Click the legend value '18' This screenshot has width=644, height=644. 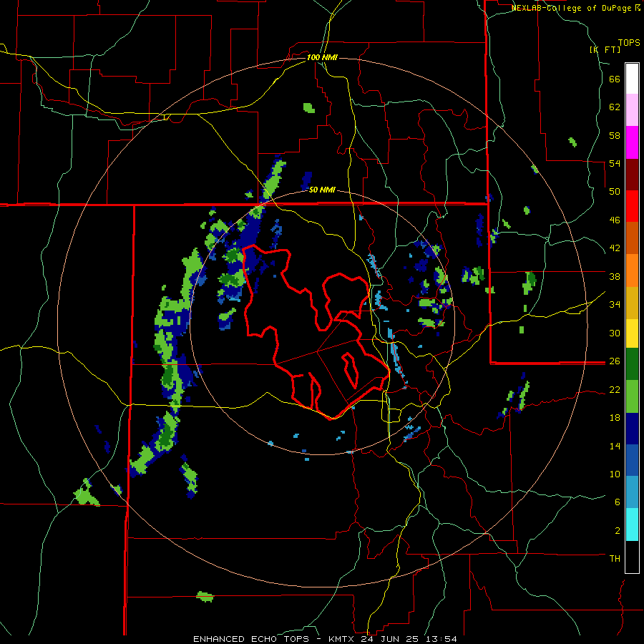615,418
